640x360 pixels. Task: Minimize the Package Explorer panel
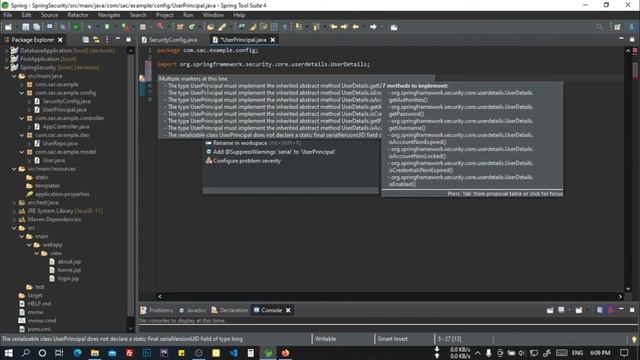coord(118,39)
